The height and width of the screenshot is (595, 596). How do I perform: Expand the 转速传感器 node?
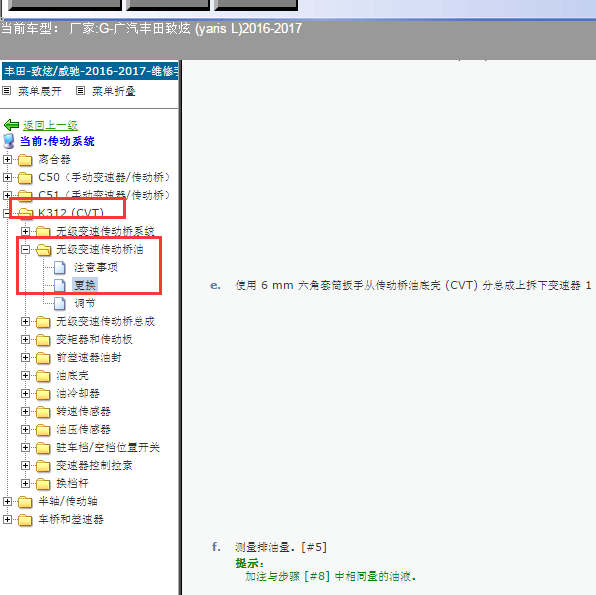pos(25,411)
